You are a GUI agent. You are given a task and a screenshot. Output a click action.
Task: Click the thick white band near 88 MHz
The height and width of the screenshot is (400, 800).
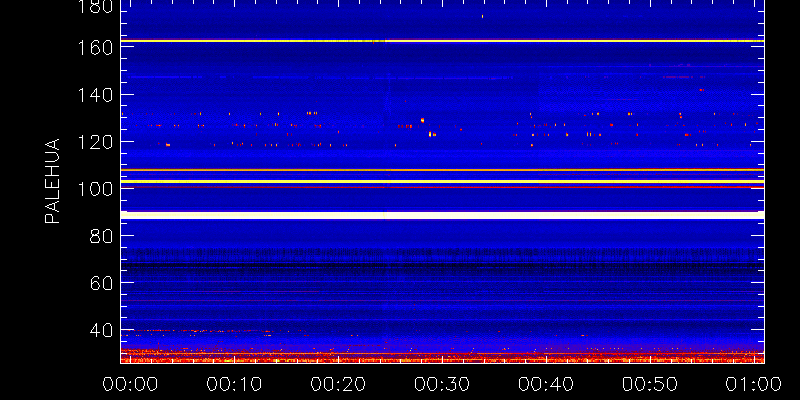pos(442,215)
